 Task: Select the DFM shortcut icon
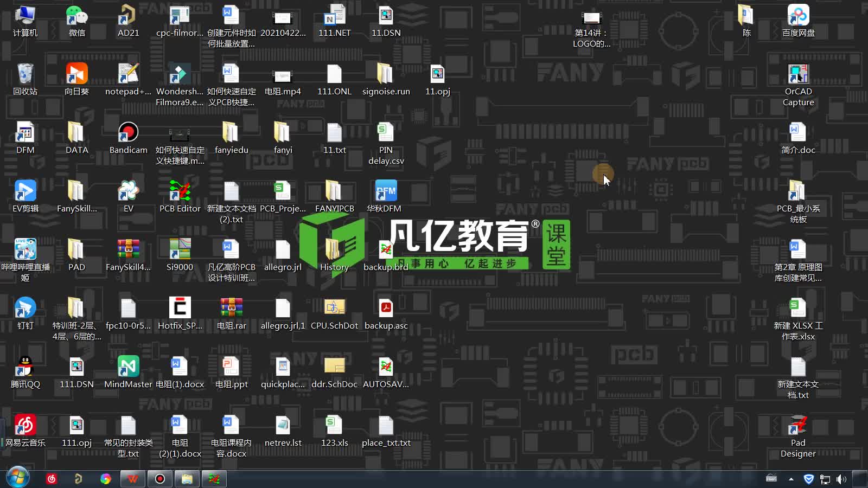[x=25, y=139]
